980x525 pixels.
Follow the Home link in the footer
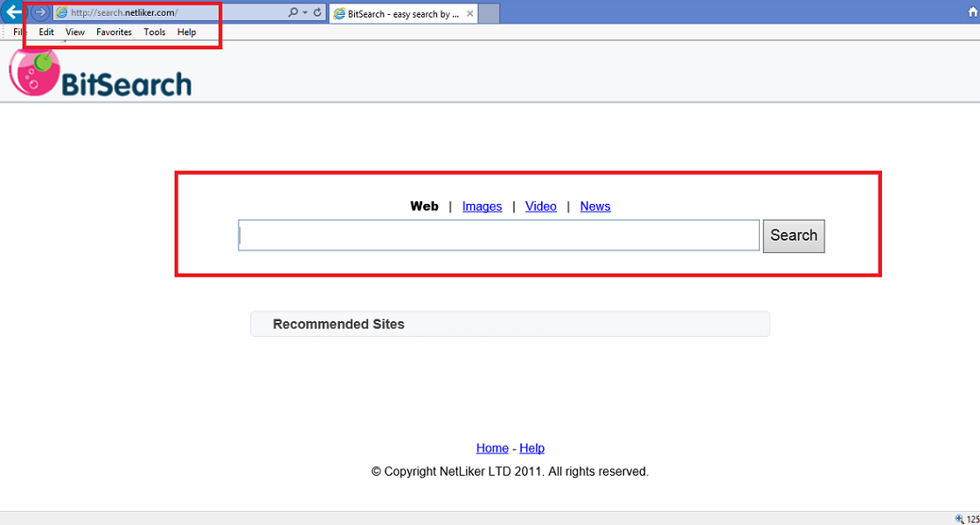coord(492,448)
